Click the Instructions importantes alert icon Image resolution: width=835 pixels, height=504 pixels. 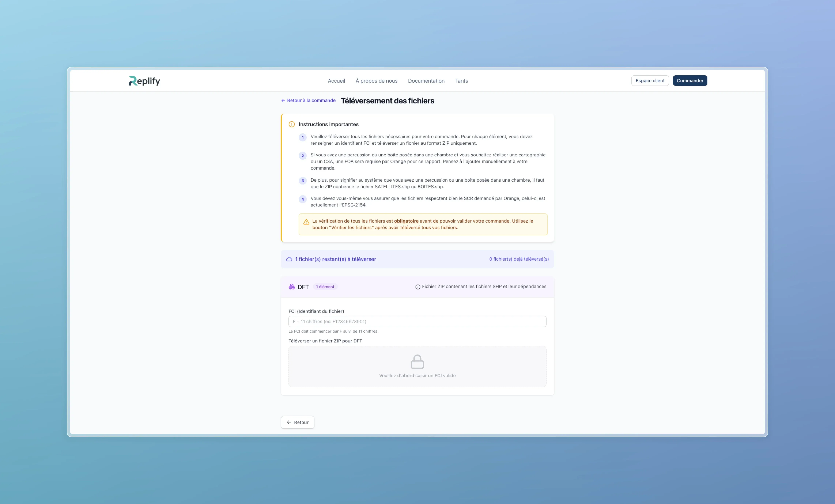291,124
